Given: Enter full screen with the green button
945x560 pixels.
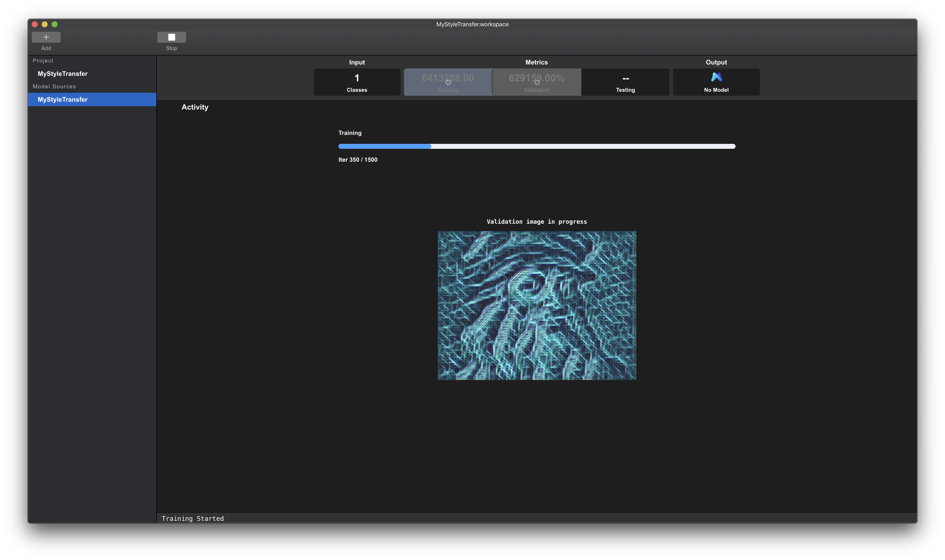Looking at the screenshot, I should 54,24.
